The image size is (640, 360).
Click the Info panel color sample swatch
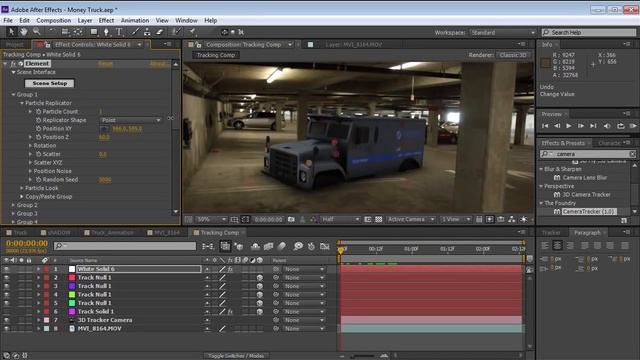click(545, 62)
